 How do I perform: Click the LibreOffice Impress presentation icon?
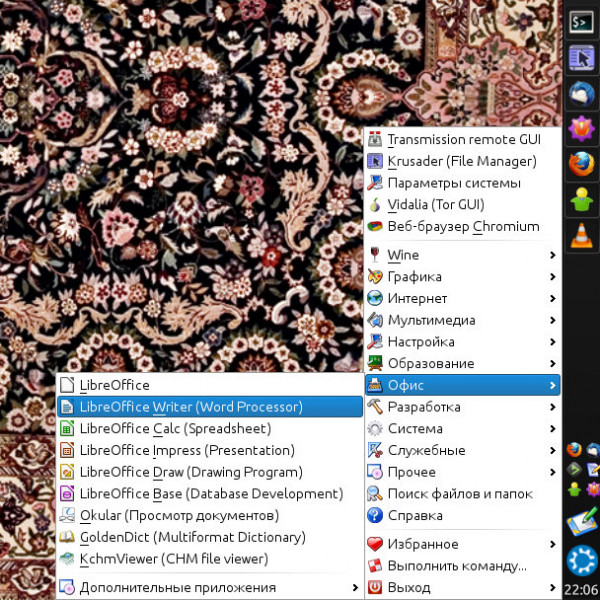tap(67, 450)
